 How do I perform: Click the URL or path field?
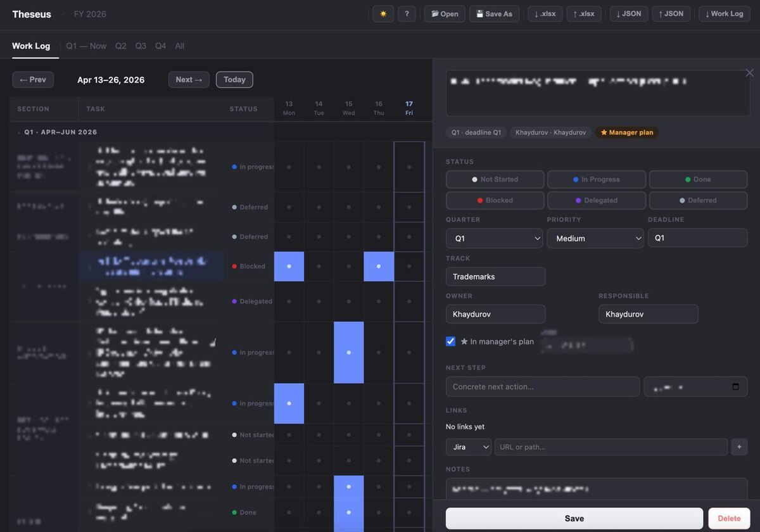(611, 447)
